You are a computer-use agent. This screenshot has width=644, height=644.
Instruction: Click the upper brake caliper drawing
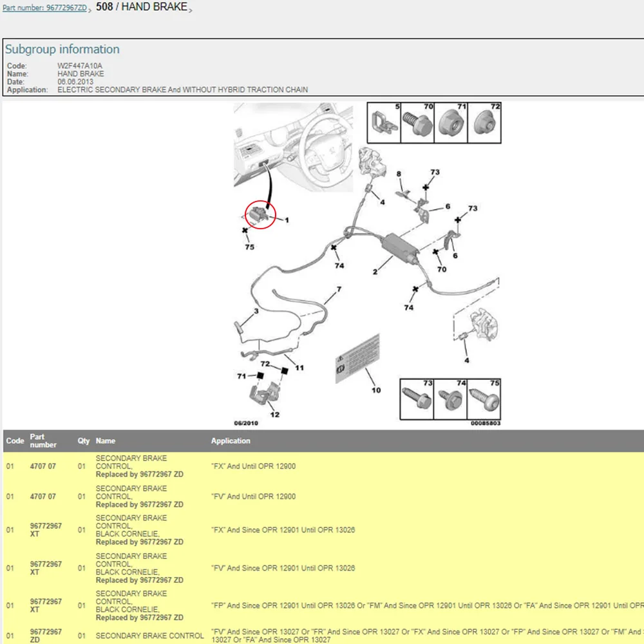pos(372,163)
